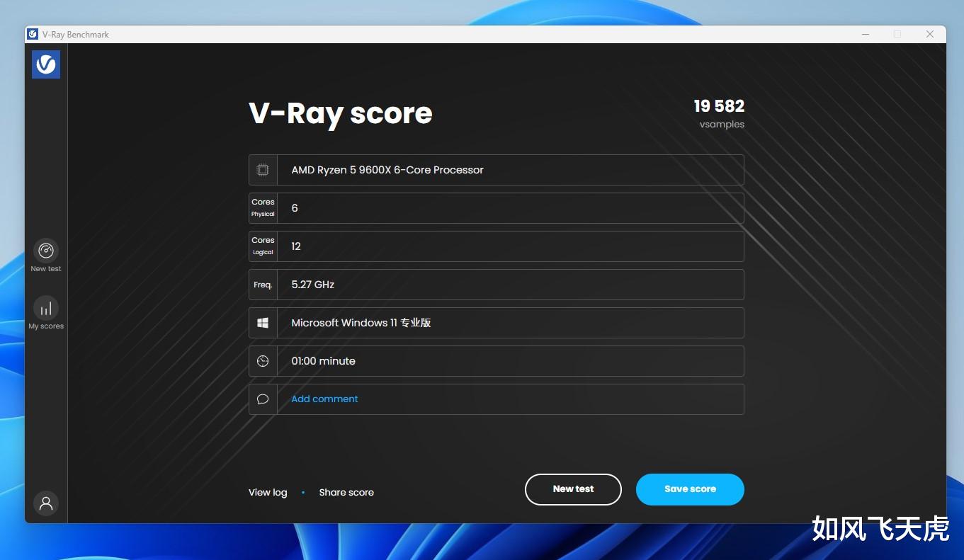Click the Freq. label

pyautogui.click(x=263, y=285)
